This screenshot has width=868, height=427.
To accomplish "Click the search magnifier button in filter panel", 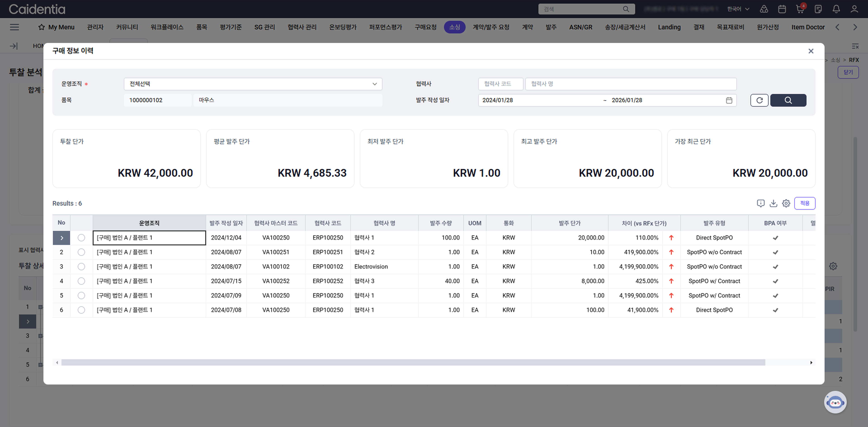I will tap(788, 100).
